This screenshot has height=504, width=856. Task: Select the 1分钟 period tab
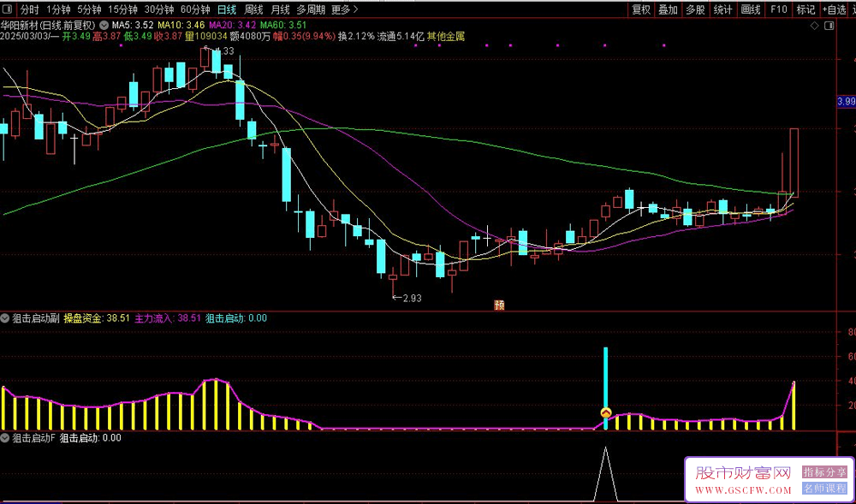point(58,9)
